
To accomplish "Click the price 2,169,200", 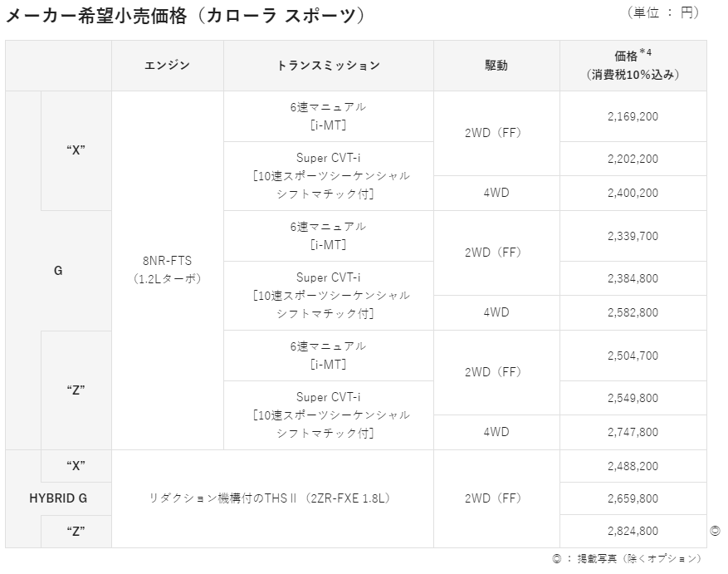I will pos(633,116).
